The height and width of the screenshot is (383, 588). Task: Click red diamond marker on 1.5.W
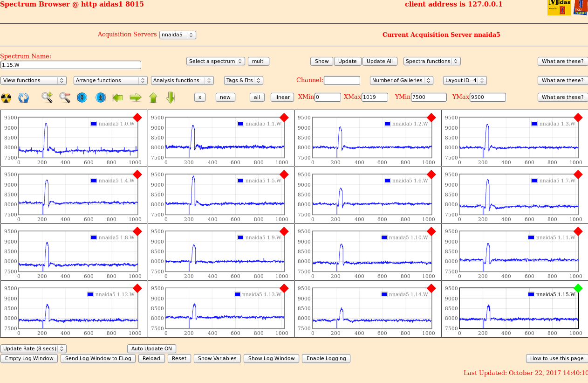[x=284, y=174]
